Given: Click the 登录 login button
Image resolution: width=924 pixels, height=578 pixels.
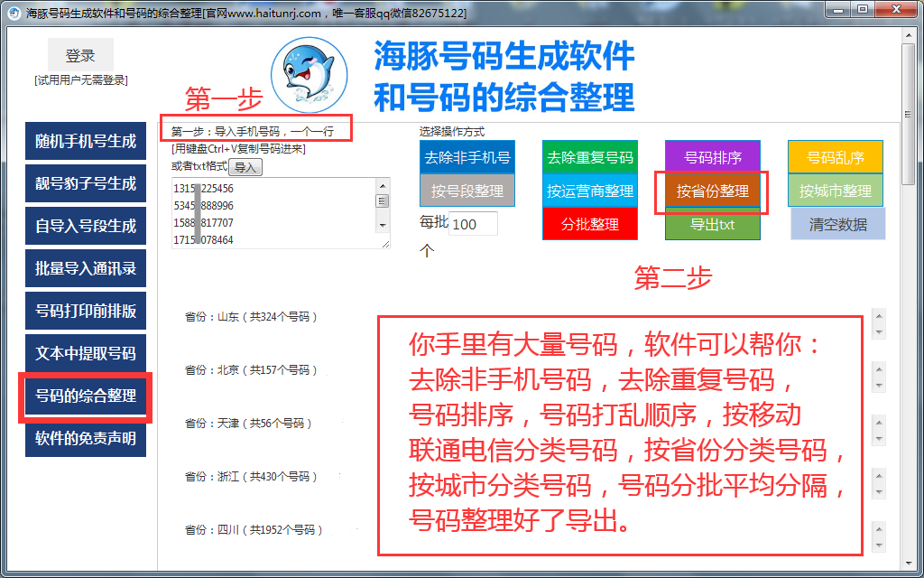Looking at the screenshot, I should point(80,56).
